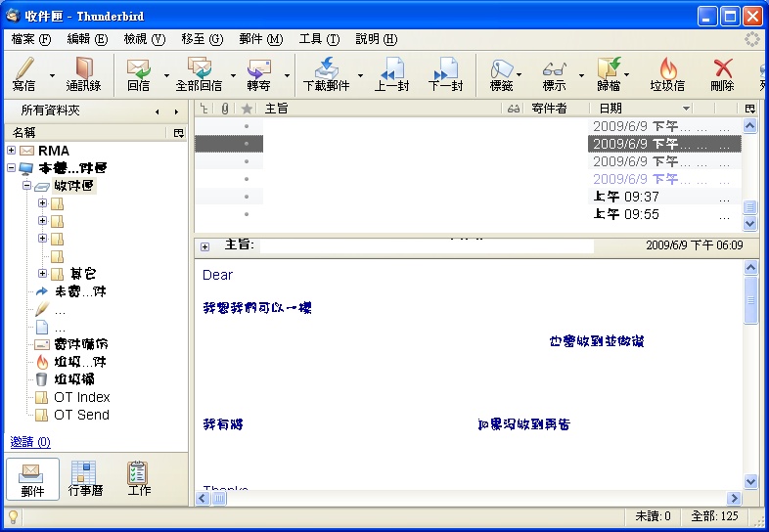Open the 工具 menu
The height and width of the screenshot is (532, 769).
point(319,39)
